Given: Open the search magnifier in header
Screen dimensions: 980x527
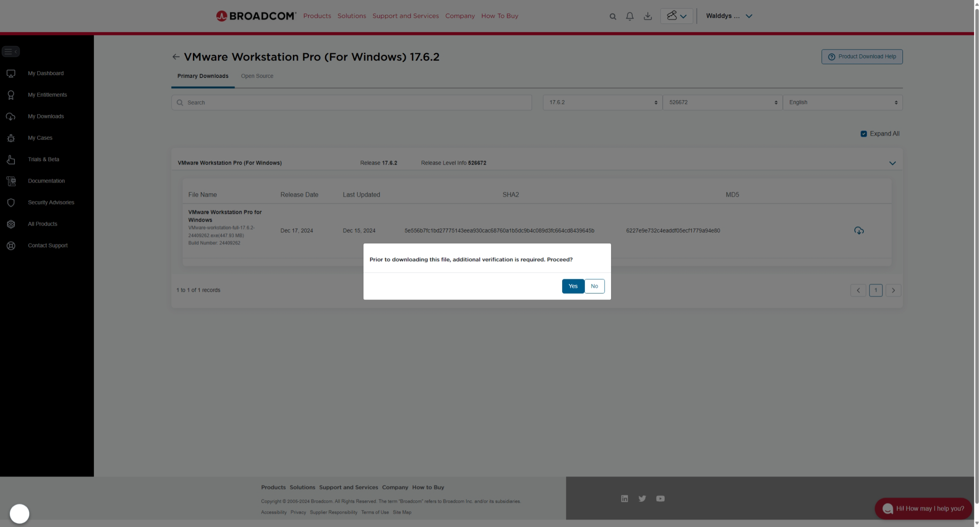Looking at the screenshot, I should click(x=613, y=16).
